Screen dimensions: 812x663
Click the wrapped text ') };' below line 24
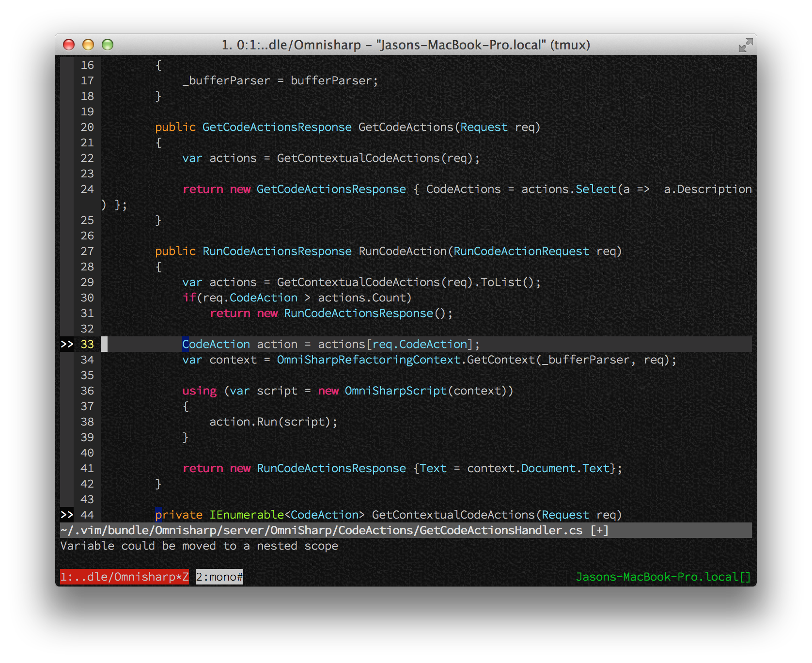(x=114, y=205)
